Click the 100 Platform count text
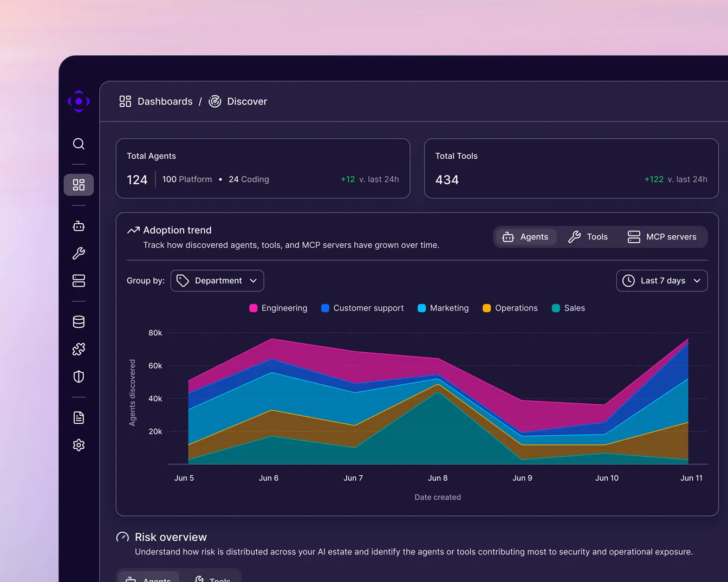The height and width of the screenshot is (582, 728). (x=187, y=179)
